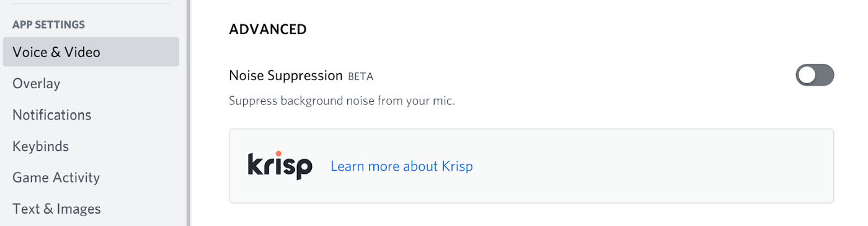Open the Learn more about Krisp link
Viewport: 868px width, 226px height.
pos(402,166)
